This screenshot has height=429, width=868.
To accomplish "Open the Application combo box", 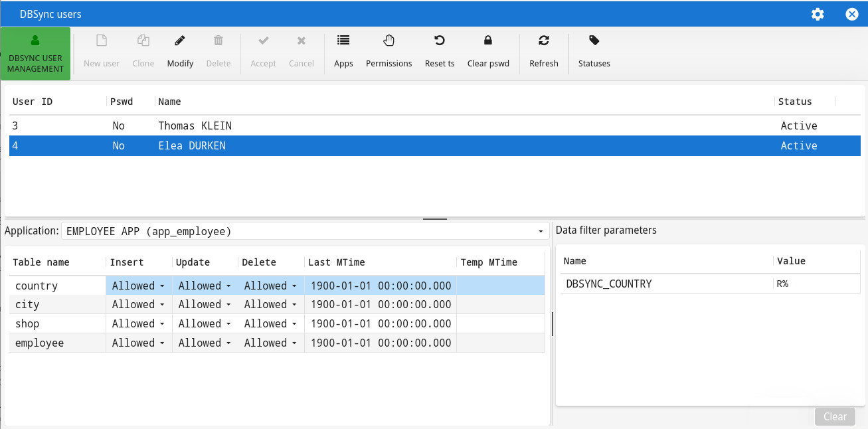I will coord(305,231).
